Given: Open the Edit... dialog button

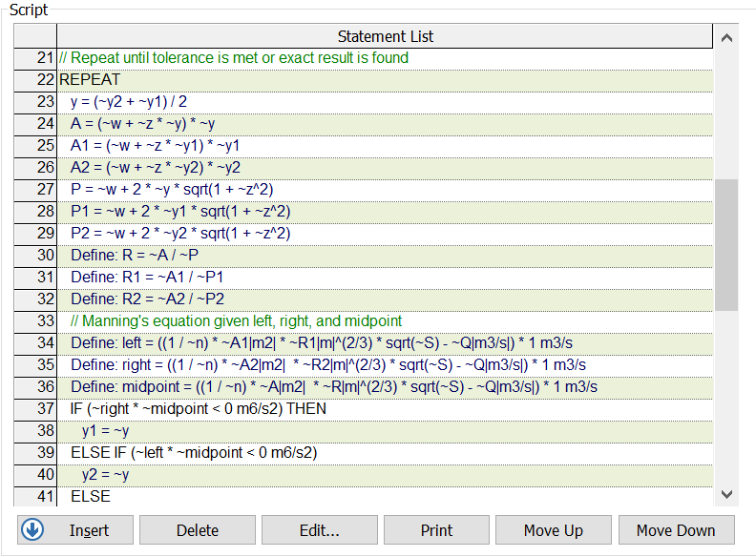Looking at the screenshot, I should [x=318, y=530].
